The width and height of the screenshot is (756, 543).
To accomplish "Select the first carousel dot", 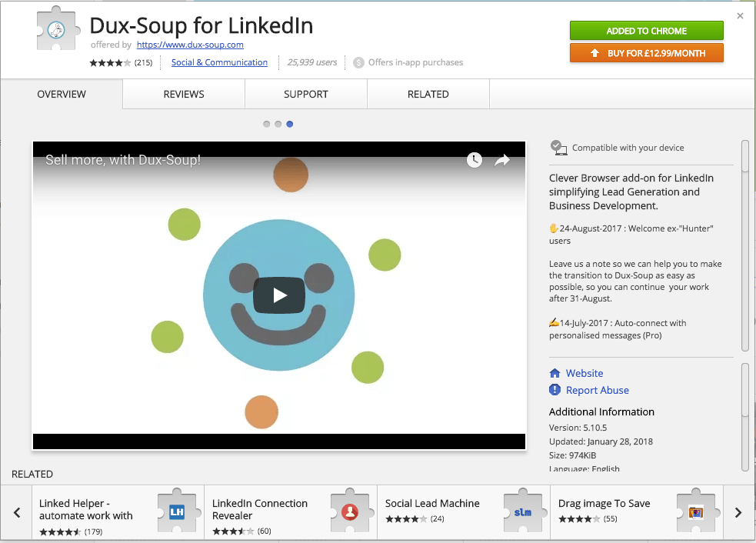I will click(x=267, y=124).
